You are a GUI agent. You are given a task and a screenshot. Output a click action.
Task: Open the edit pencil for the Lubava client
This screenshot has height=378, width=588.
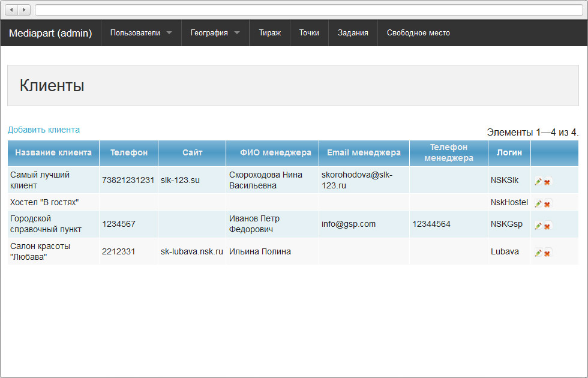pyautogui.click(x=538, y=253)
